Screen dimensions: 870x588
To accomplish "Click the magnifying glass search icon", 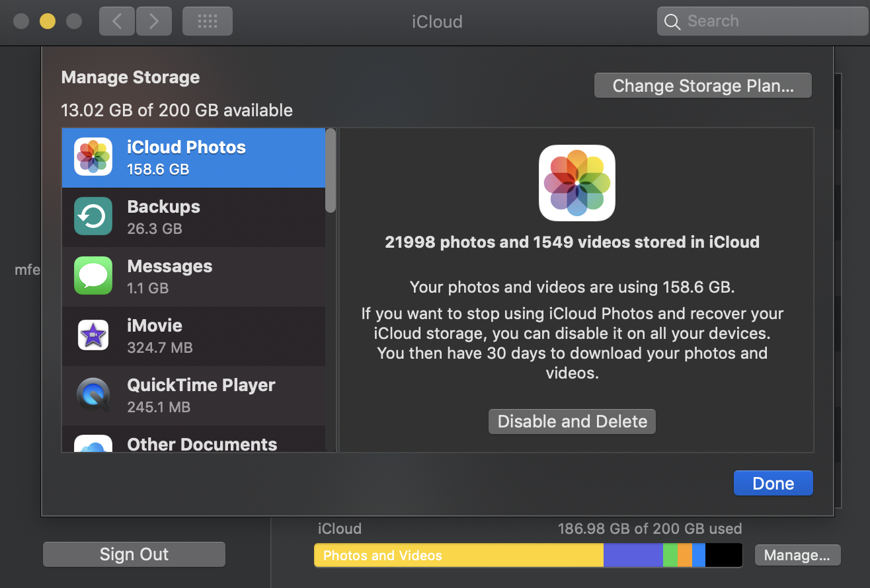I will [x=672, y=22].
